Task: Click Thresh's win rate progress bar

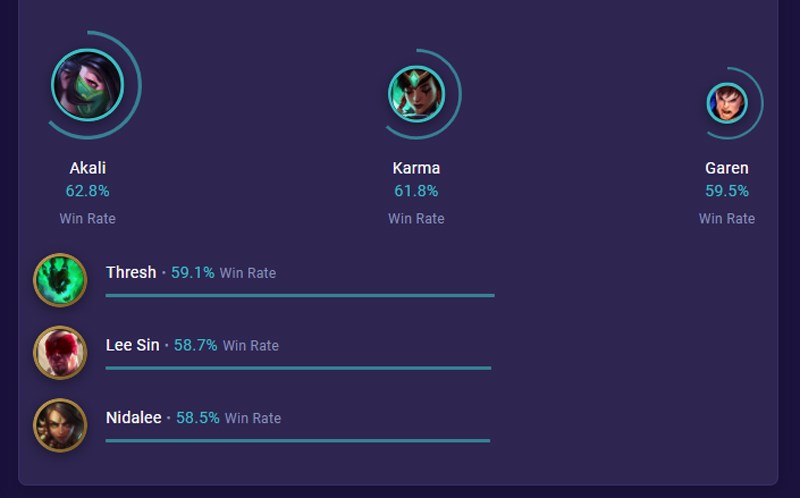Action: click(x=300, y=295)
